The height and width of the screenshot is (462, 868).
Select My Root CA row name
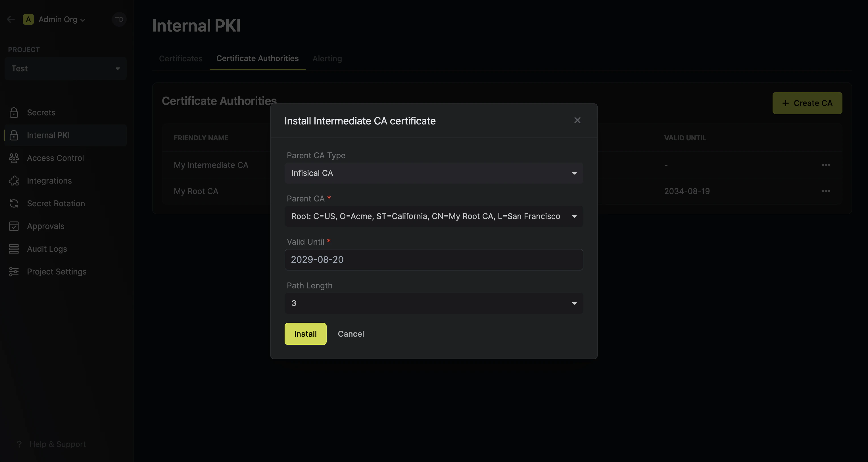pos(196,191)
